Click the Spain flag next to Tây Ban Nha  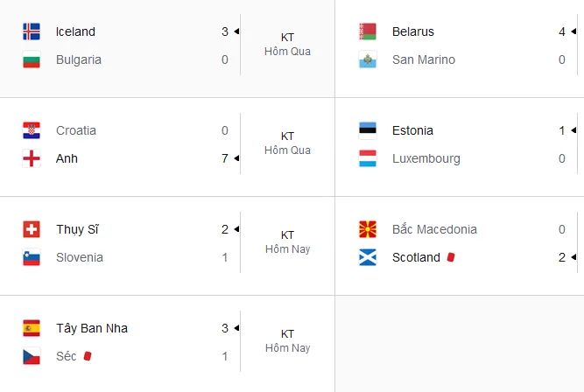(32, 328)
